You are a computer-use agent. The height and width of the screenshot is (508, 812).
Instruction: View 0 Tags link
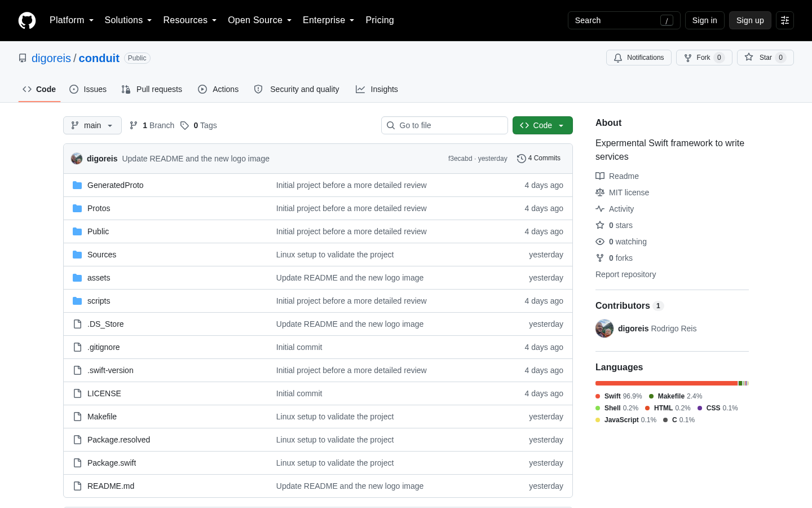(x=198, y=125)
